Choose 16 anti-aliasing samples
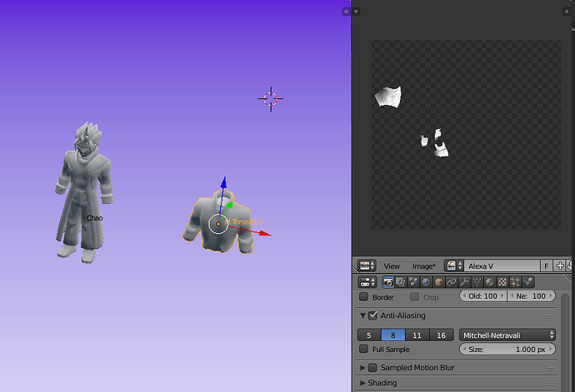575x392 pixels. point(442,335)
